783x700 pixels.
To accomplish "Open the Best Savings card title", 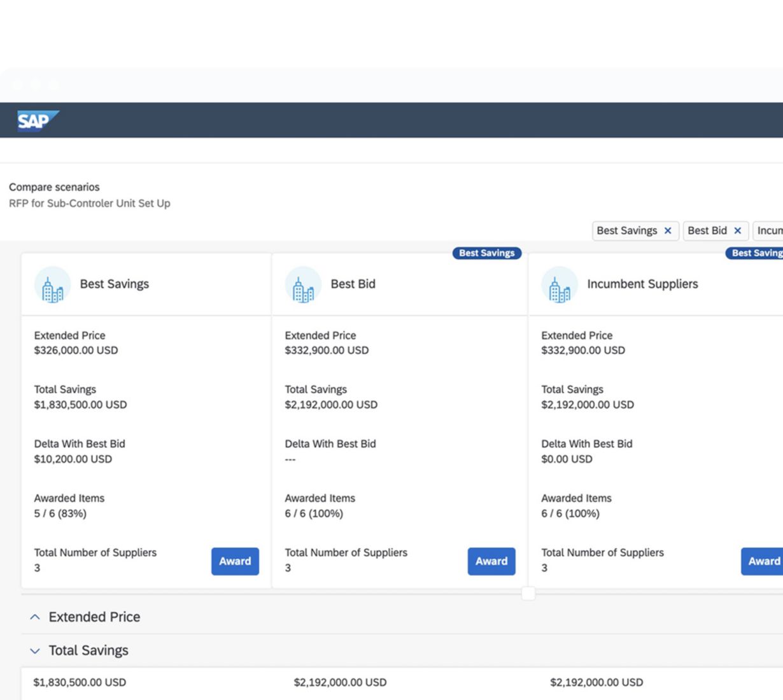I will click(115, 284).
